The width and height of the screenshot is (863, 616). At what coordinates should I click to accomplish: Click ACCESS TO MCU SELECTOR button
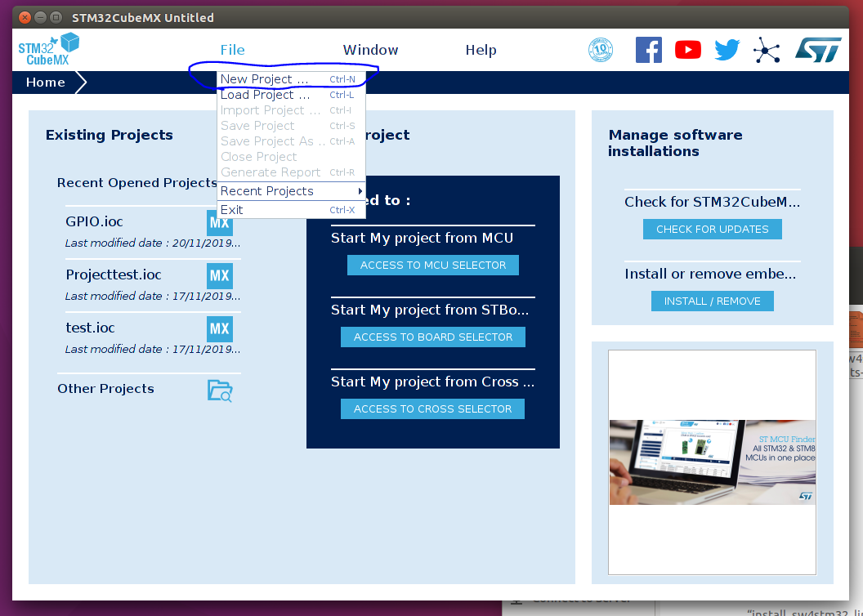[432, 265]
